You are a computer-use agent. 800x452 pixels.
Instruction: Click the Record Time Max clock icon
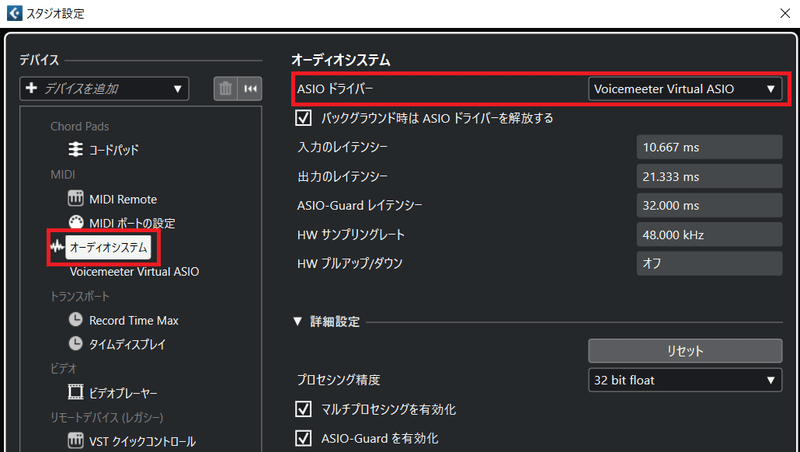click(76, 319)
